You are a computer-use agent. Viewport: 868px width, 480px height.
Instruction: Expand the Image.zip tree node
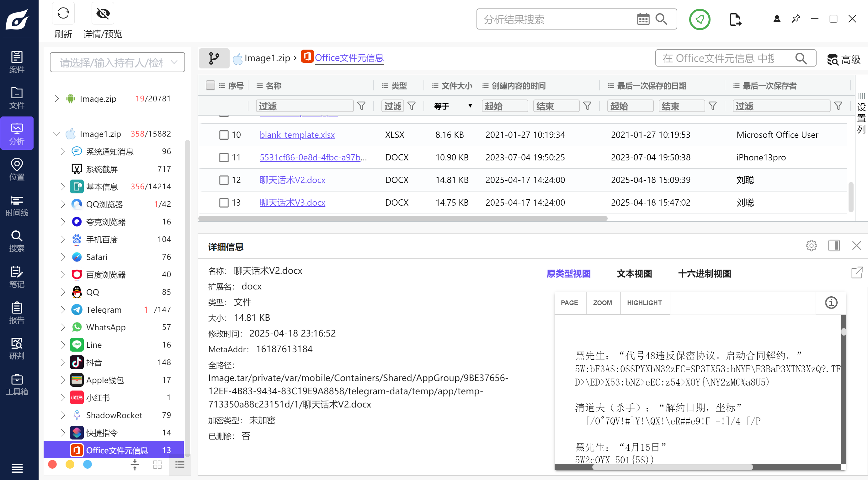[56, 99]
